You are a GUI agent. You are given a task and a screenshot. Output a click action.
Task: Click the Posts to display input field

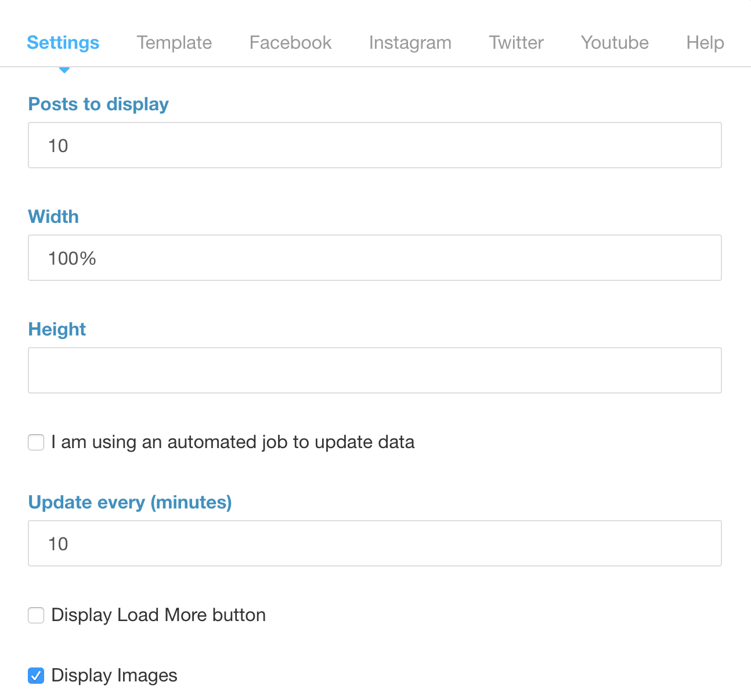[x=374, y=145]
